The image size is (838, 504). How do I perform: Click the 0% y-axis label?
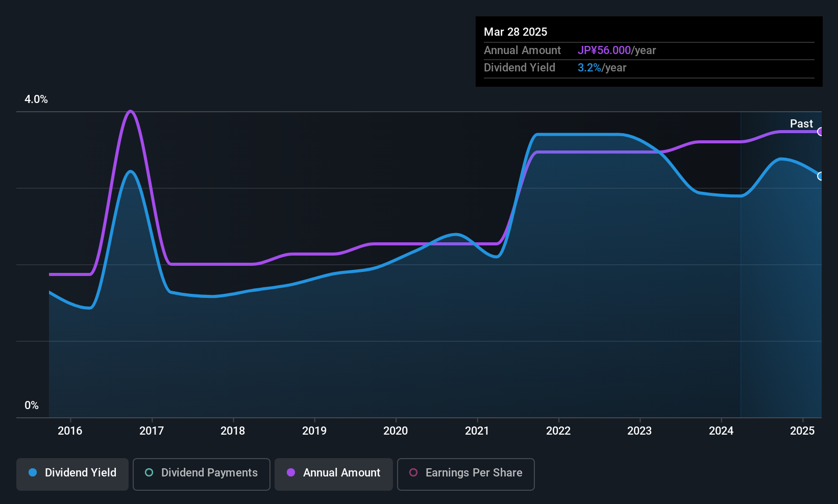coord(32,406)
